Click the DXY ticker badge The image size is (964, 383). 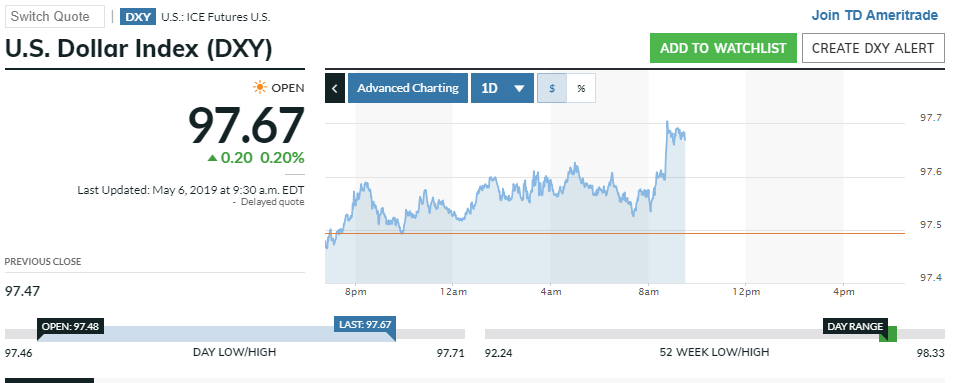138,17
